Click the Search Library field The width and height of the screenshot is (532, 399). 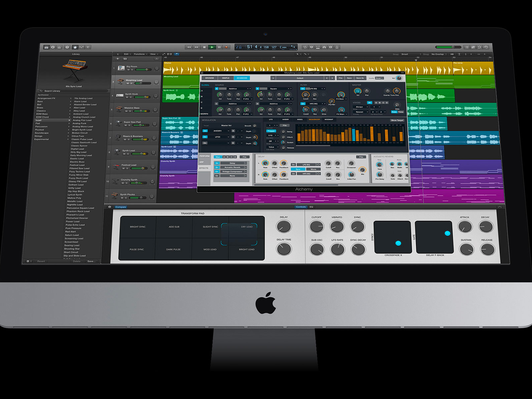pyautogui.click(x=74, y=91)
